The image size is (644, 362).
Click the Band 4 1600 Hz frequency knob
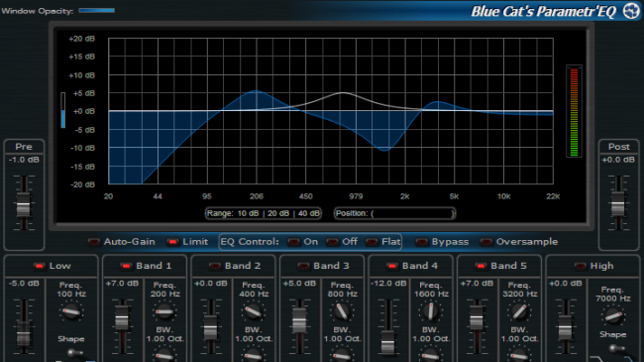tap(430, 311)
